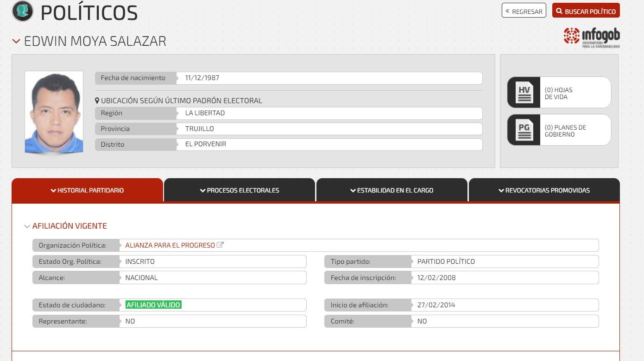644x361 pixels.
Task: Follow the Alianza para el Progreso link
Action: click(170, 245)
